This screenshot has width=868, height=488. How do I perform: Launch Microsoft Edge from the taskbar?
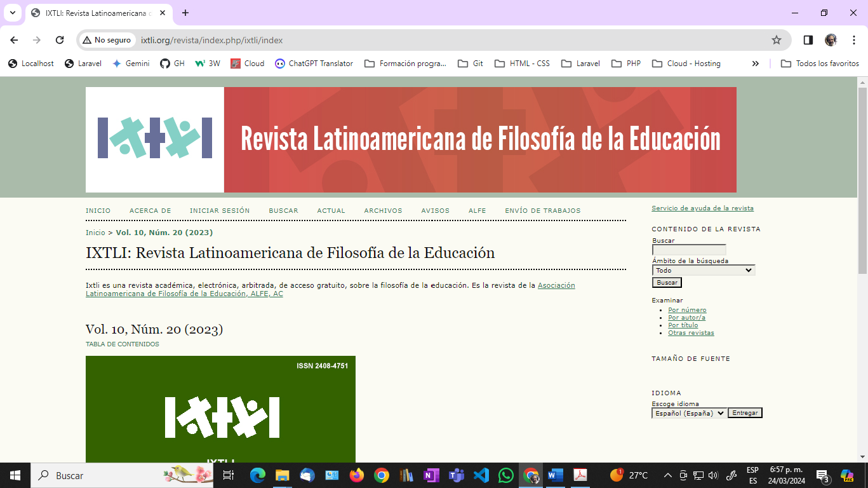tap(257, 475)
